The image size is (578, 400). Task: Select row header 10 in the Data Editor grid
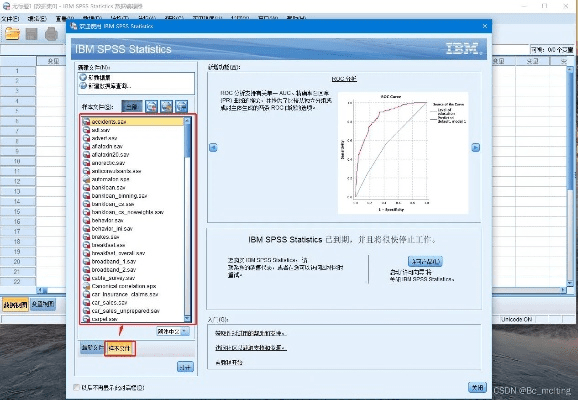pos(18,161)
